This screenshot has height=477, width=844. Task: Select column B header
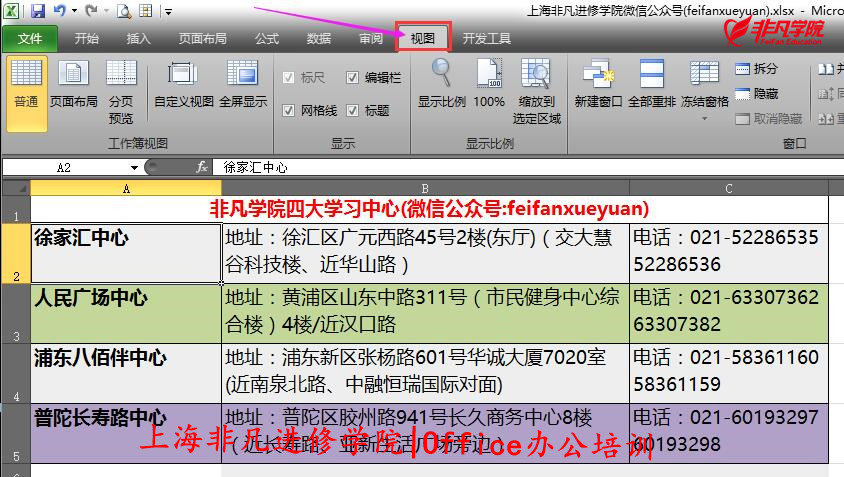point(425,188)
